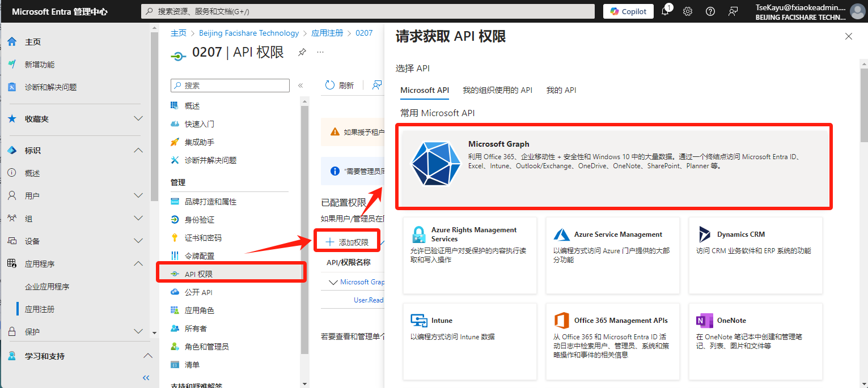This screenshot has width=868, height=388.
Task: Click the 0207 breadcrumb link
Action: (364, 33)
